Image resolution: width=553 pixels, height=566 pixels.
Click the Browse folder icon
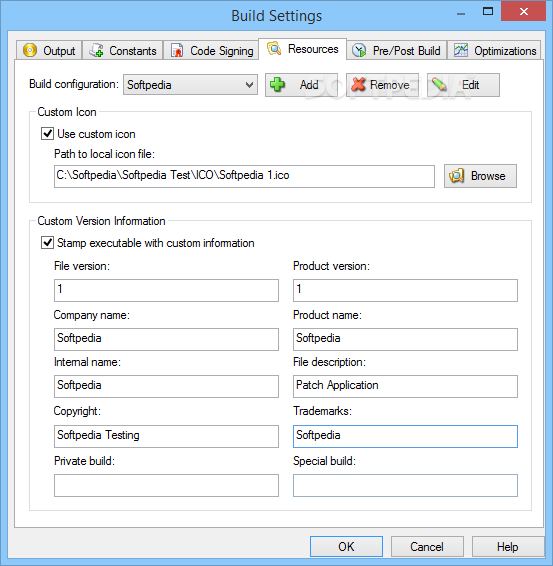pyautogui.click(x=456, y=176)
